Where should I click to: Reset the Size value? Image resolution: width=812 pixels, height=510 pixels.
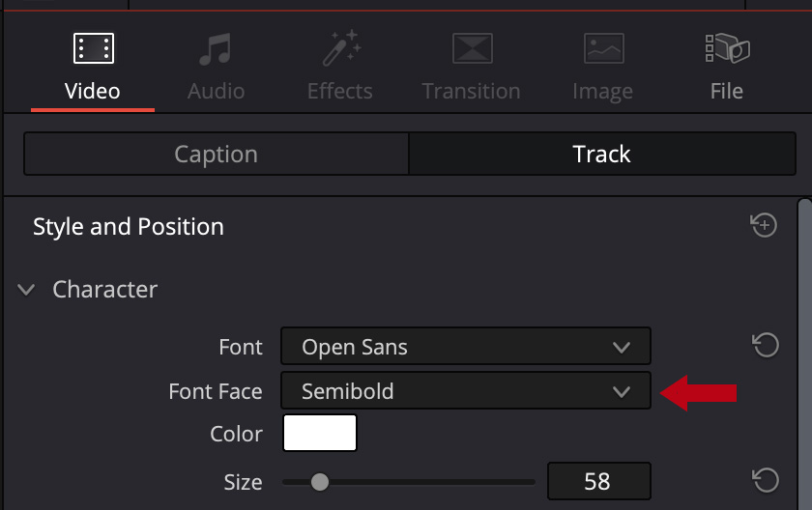click(x=766, y=480)
